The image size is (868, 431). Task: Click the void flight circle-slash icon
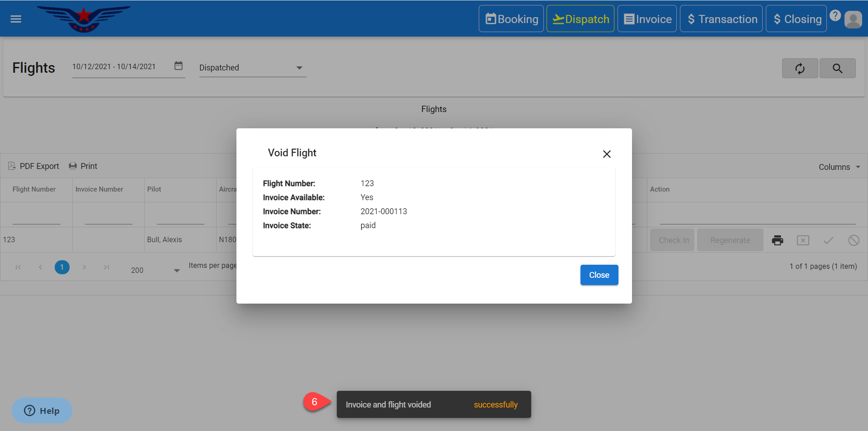tap(854, 240)
